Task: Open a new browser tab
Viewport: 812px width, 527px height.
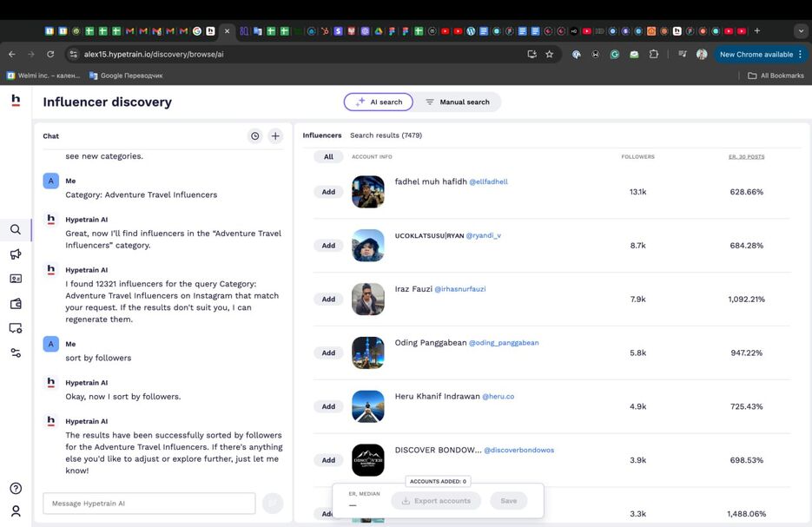Action: pos(757,31)
